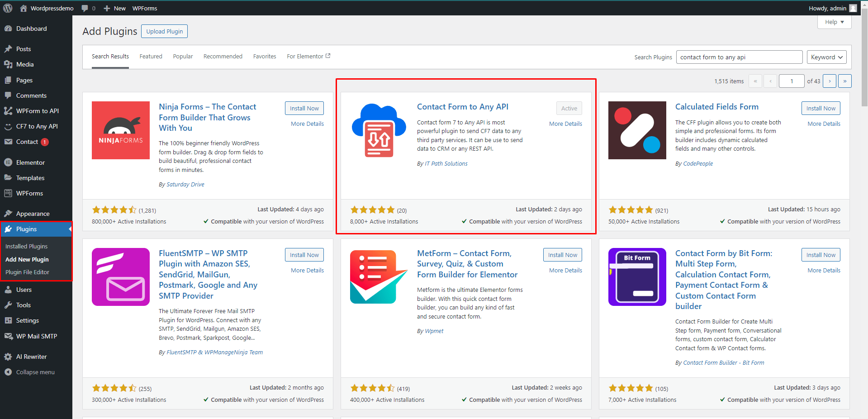The height and width of the screenshot is (419, 868).
Task: Switch to the Popular tab
Action: pyautogui.click(x=183, y=57)
